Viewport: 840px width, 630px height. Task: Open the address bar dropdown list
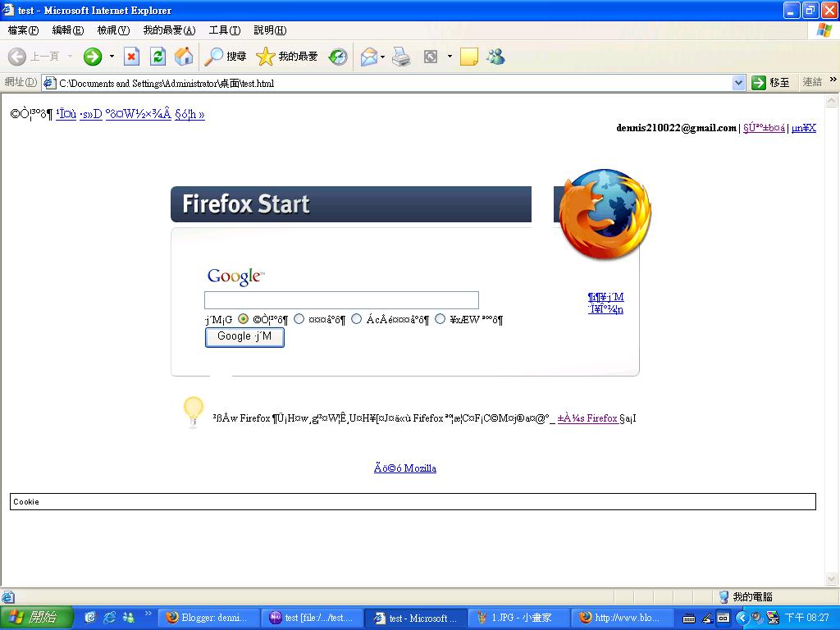[x=739, y=83]
